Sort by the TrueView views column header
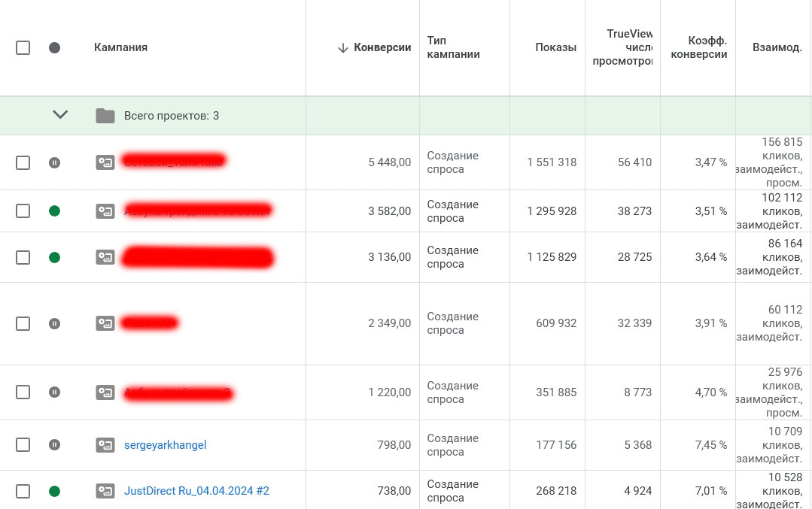The width and height of the screenshot is (812, 509). point(622,47)
